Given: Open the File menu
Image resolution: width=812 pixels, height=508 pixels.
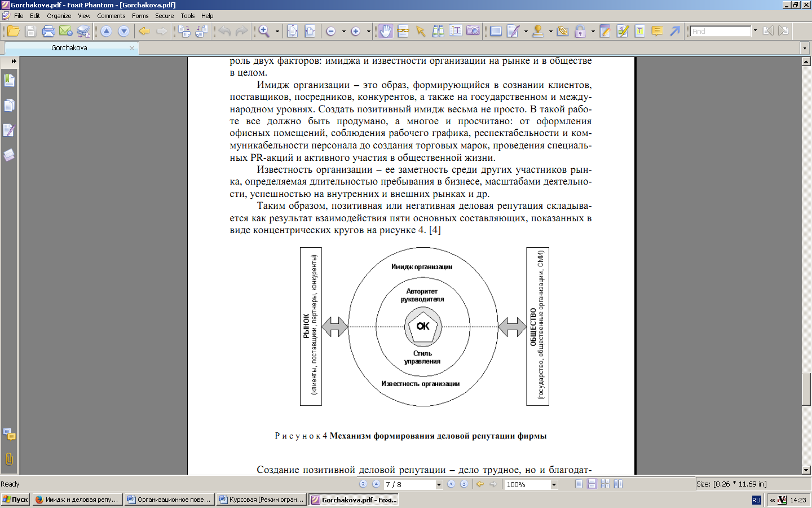Looking at the screenshot, I should point(19,16).
